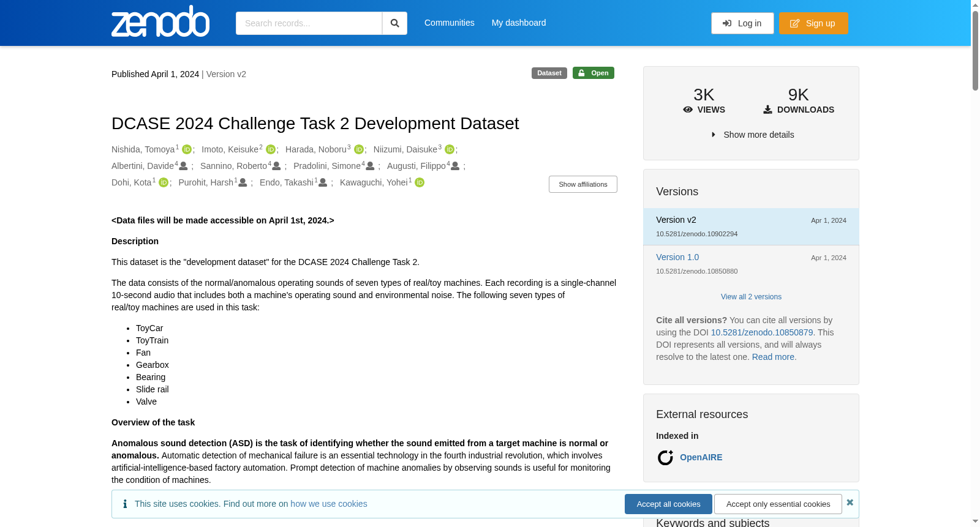Open ORCID icon next to Harada, Noboru

pyautogui.click(x=359, y=149)
